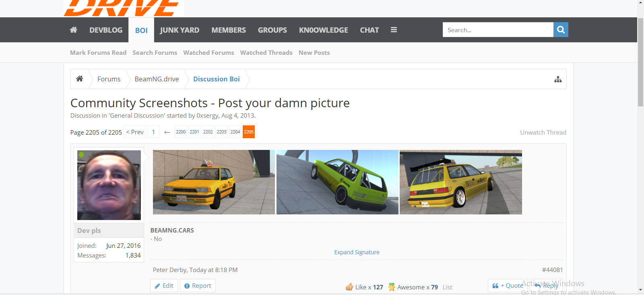Click the Awesome x 79 count
The height and width of the screenshot is (295, 644).
(417, 287)
